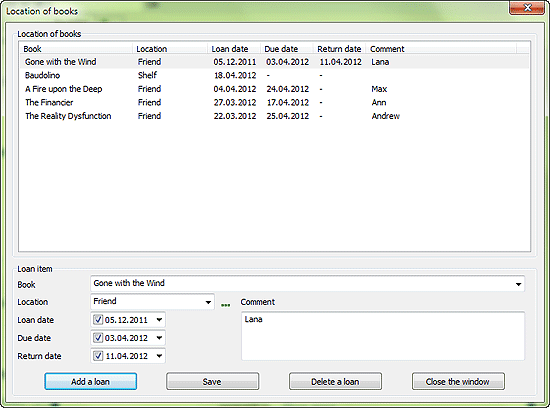Open the Loan date calendar dropdown arrow
Screen dimensions: 550x408
pos(159,320)
